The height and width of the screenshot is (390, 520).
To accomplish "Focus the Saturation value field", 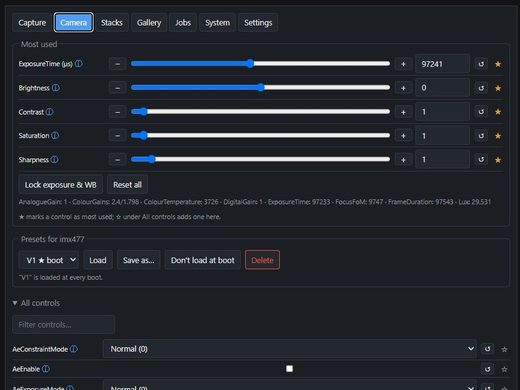I will pos(442,136).
